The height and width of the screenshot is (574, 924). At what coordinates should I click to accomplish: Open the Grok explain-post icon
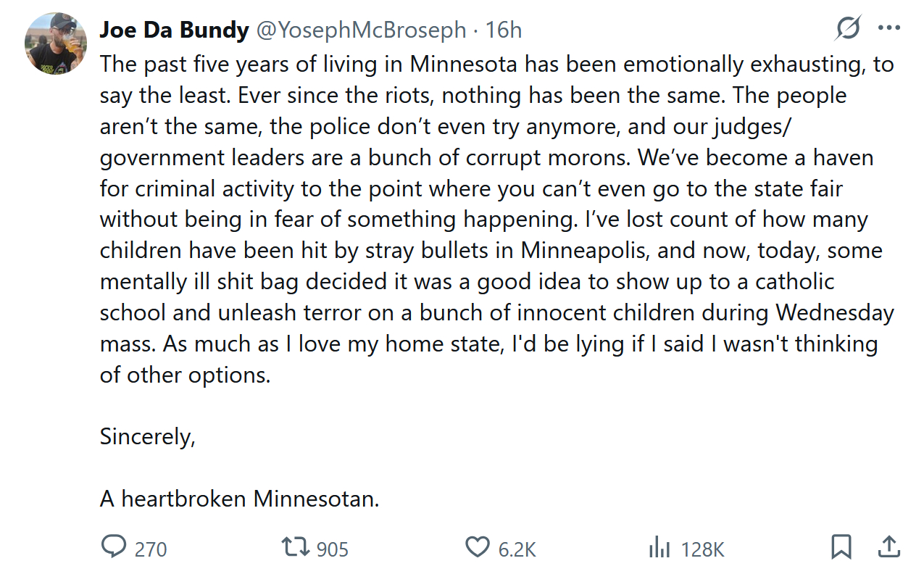click(x=847, y=29)
